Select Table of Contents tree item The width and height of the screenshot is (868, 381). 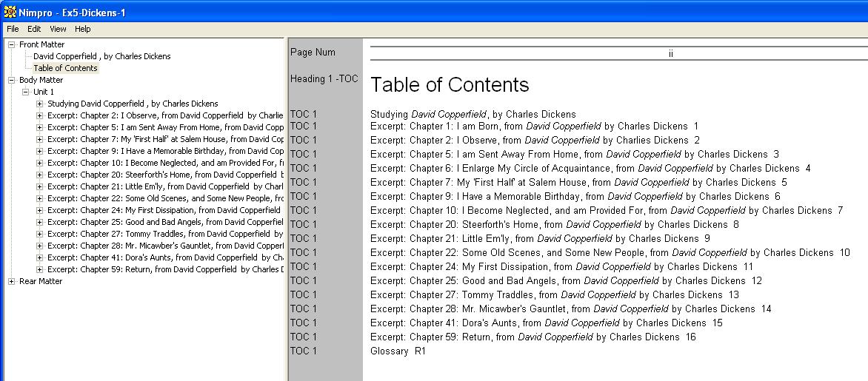coord(65,68)
